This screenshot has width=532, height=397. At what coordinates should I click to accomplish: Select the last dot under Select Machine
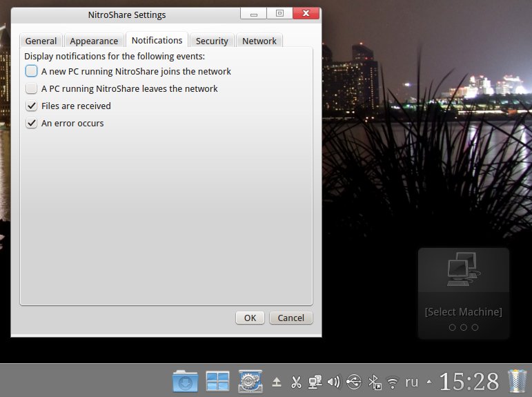pos(475,327)
